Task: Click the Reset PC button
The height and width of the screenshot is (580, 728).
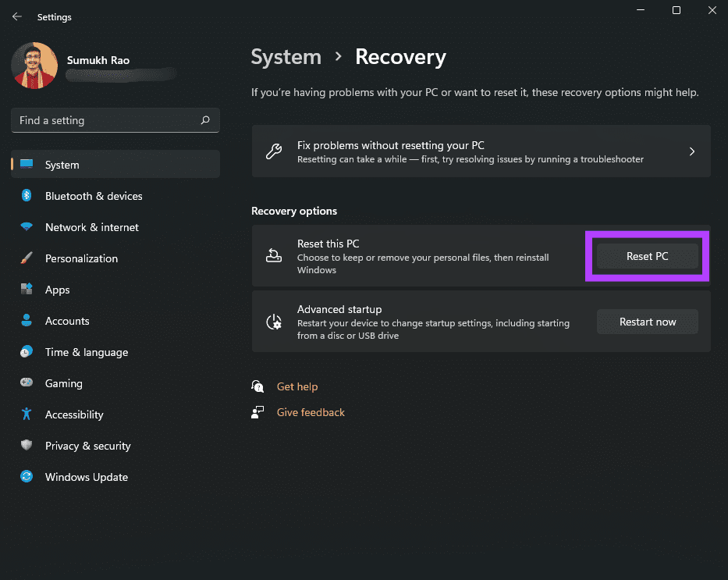Action: pos(647,256)
